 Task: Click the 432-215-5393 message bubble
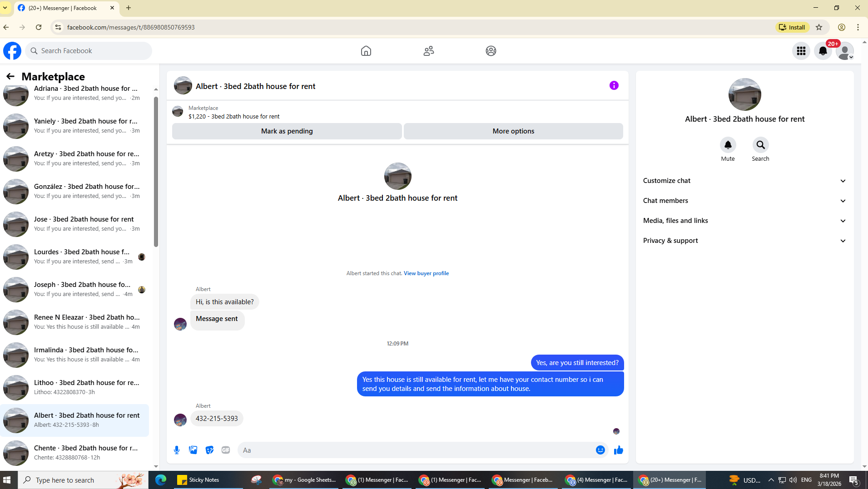pos(217,419)
